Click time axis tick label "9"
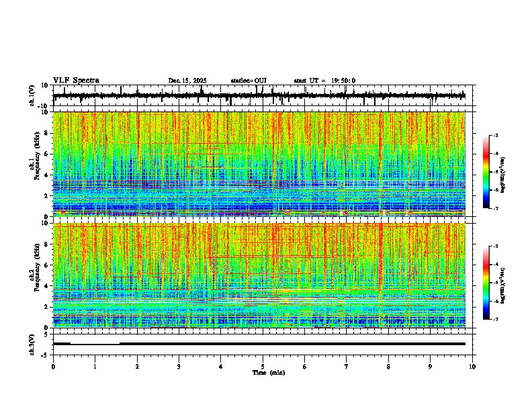The width and height of the screenshot is (532, 411). click(x=430, y=367)
